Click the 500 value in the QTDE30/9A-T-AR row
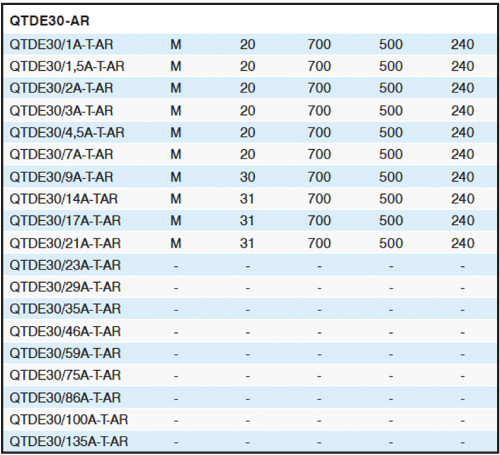The image size is (500, 455). tap(391, 177)
